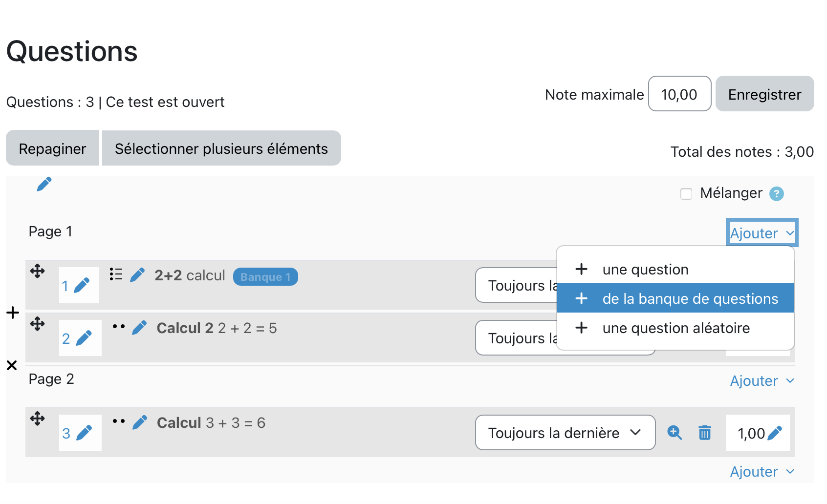Edit the 1,00 mark for question 3
Screen dimensions: 827x504
click(775, 433)
